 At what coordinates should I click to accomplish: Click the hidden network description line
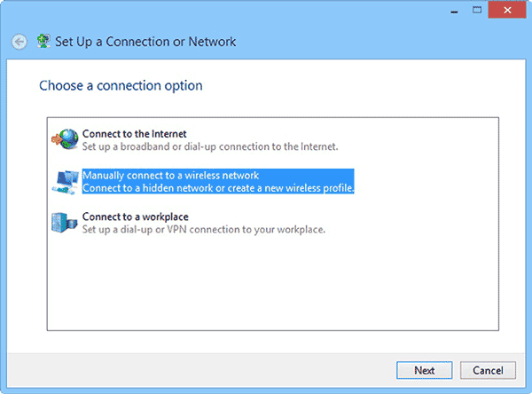click(x=218, y=188)
